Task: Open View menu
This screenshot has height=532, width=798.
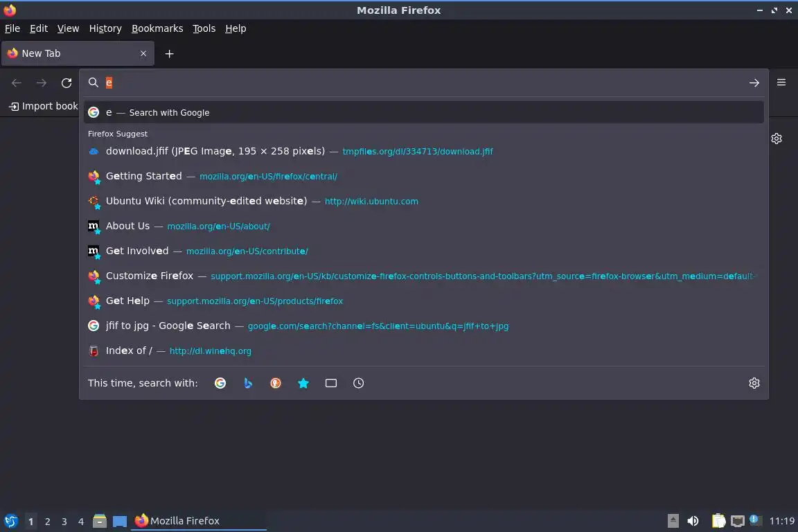Action: tap(68, 28)
